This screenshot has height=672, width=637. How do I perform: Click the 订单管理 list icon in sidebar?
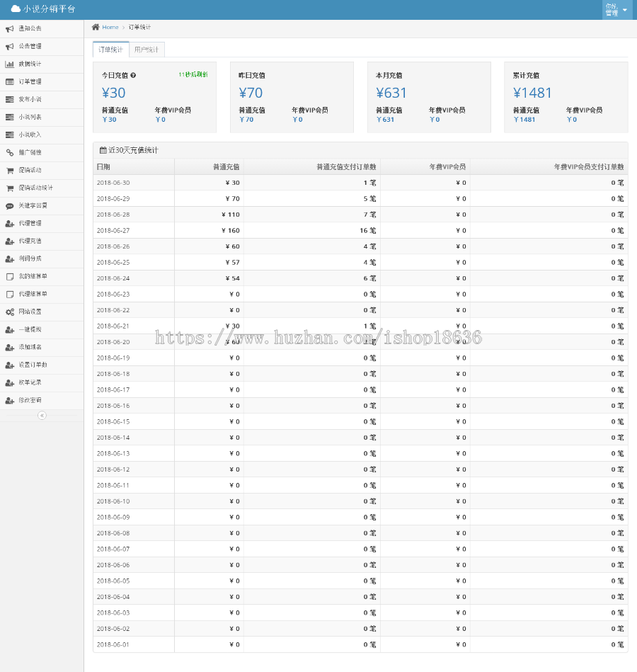[x=10, y=81]
